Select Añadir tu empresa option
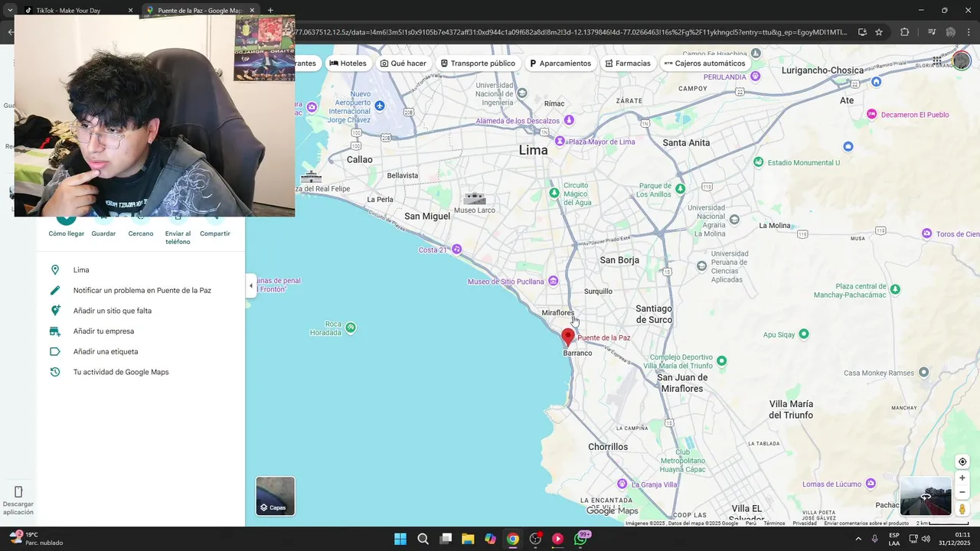The width and height of the screenshot is (980, 551). click(142, 331)
